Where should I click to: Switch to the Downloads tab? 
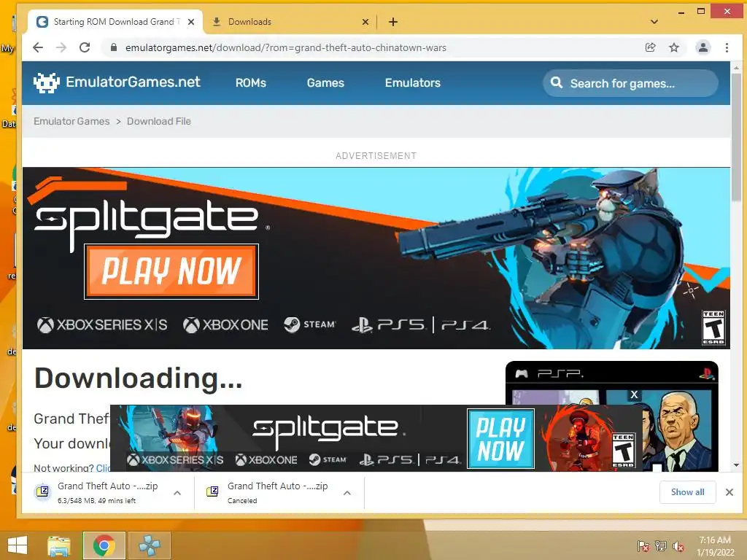pyautogui.click(x=286, y=22)
